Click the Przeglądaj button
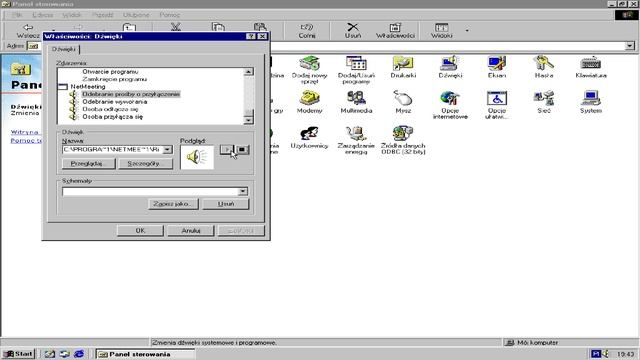Image resolution: width=640 pixels, height=360 pixels. [89, 164]
